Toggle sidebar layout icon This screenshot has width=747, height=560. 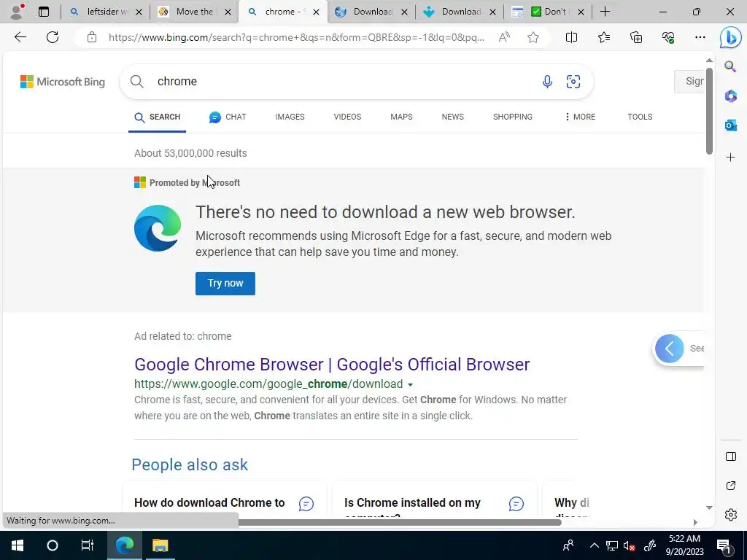coord(731,456)
